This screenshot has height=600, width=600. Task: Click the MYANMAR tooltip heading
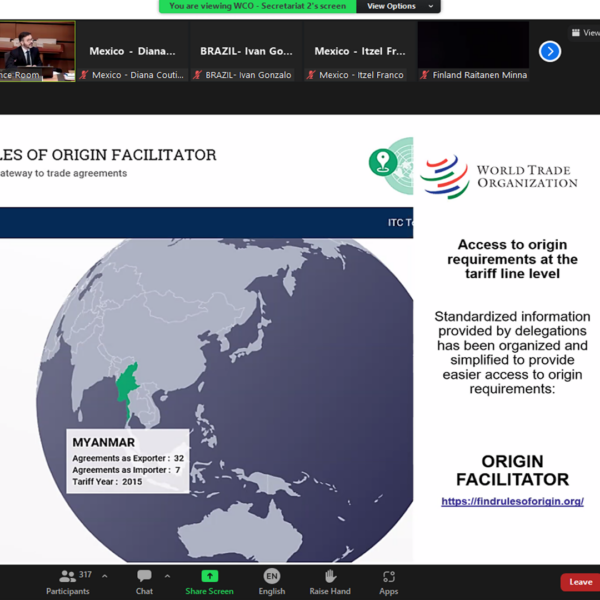click(104, 442)
